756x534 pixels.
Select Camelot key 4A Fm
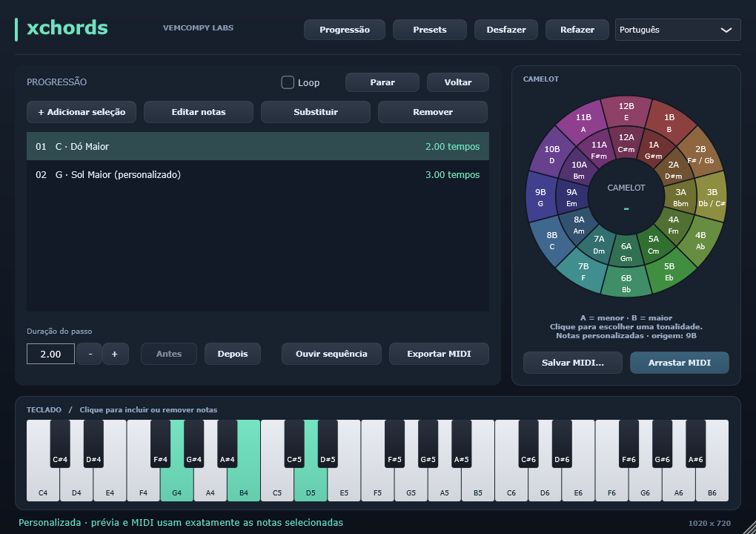pyautogui.click(x=674, y=224)
